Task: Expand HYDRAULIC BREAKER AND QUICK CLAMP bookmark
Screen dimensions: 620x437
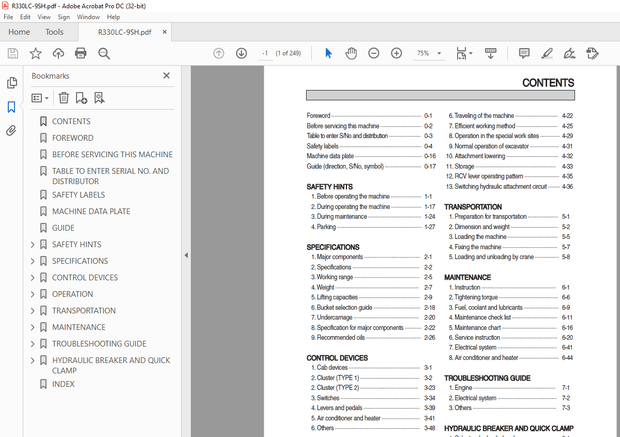Action: point(33,361)
